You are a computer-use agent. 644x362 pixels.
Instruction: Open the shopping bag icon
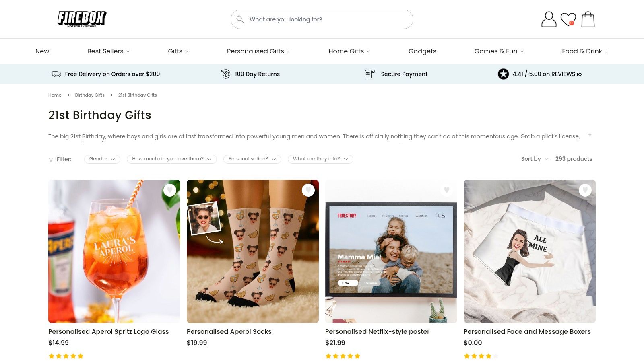point(588,19)
